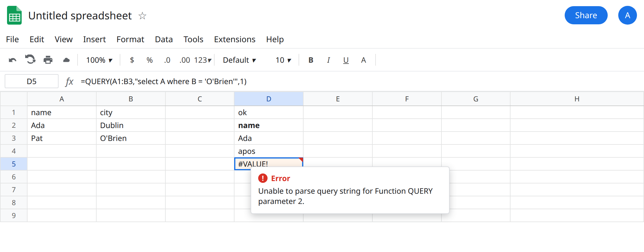Apply percent format
644x252 pixels.
pos(150,60)
